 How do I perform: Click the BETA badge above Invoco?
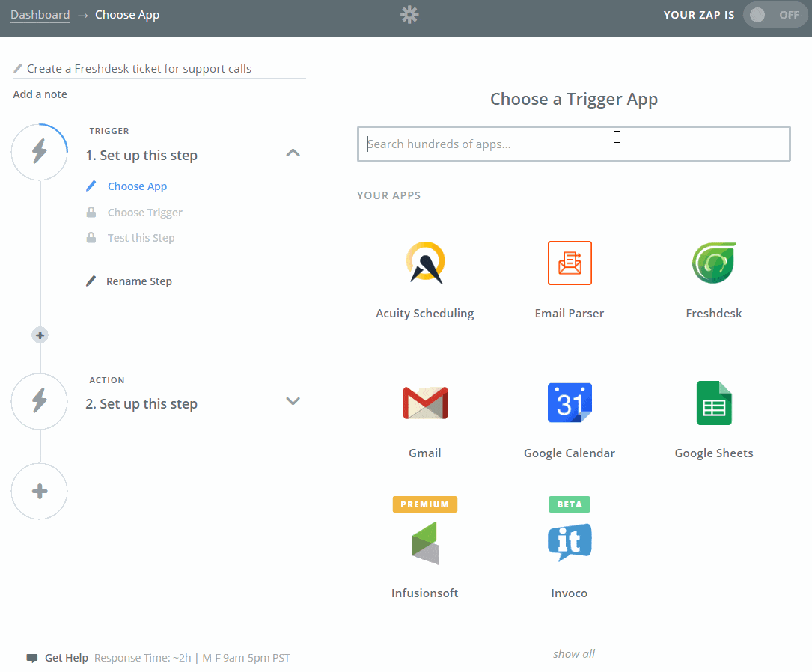point(569,504)
